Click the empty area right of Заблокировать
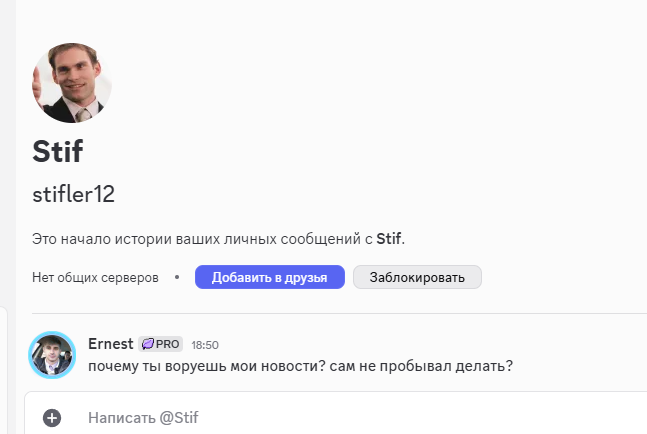647x434 pixels. click(564, 277)
